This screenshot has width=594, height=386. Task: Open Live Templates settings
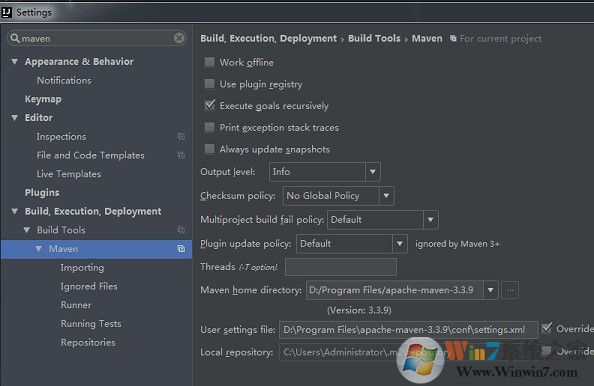tap(69, 174)
